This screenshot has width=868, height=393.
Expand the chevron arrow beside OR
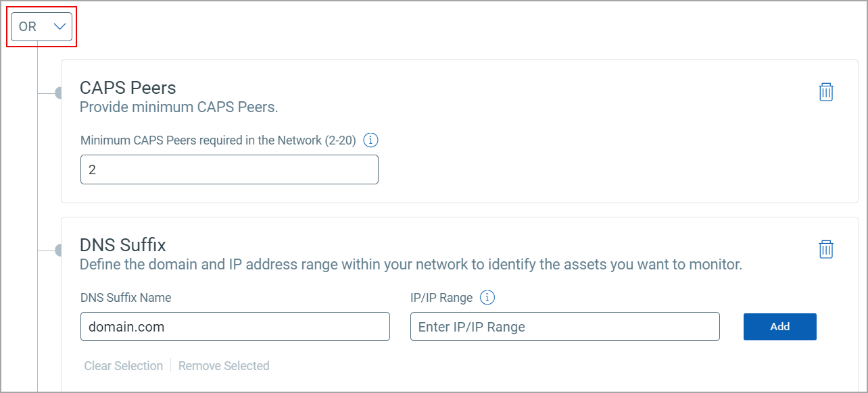pyautogui.click(x=60, y=27)
